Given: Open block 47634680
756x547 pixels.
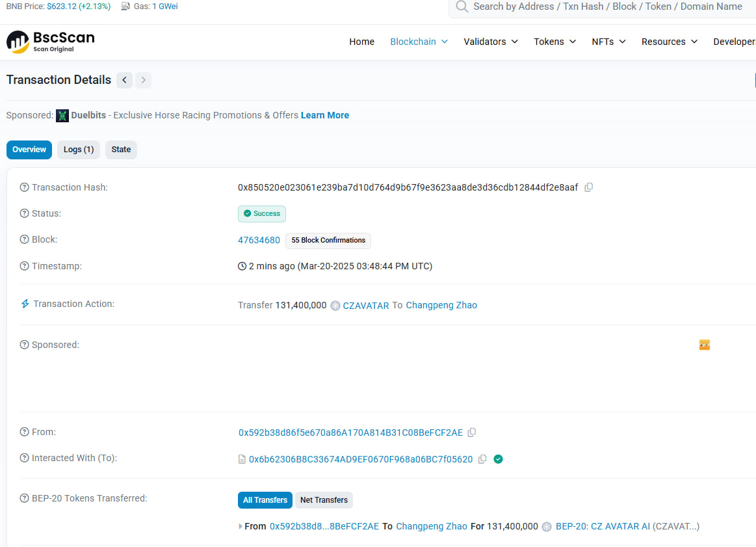Looking at the screenshot, I should [259, 240].
